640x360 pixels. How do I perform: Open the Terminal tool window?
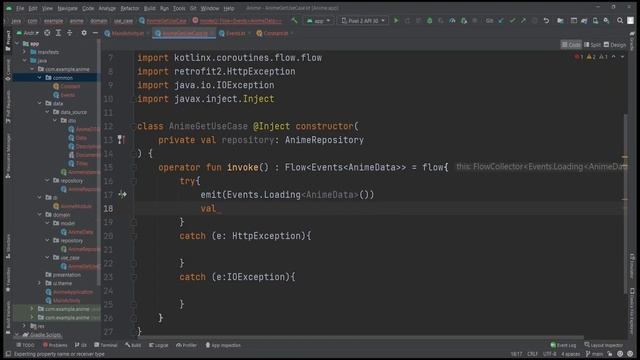point(106,345)
